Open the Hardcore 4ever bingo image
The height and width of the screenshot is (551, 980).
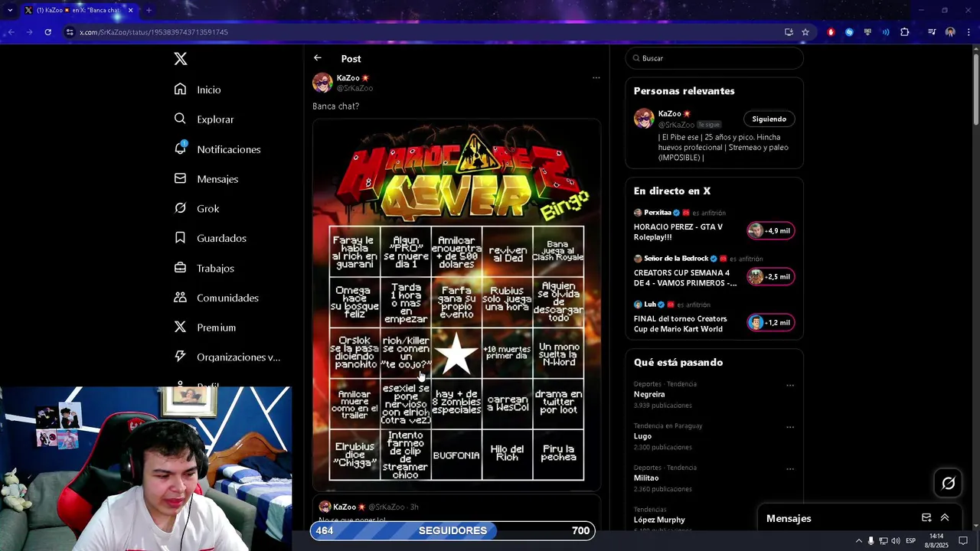pos(456,304)
